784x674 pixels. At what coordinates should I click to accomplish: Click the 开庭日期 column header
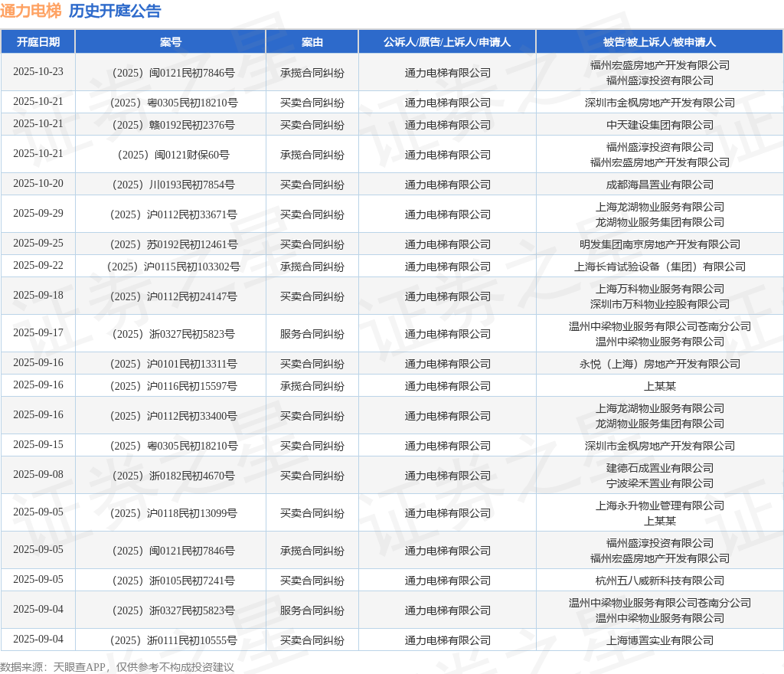pyautogui.click(x=38, y=42)
